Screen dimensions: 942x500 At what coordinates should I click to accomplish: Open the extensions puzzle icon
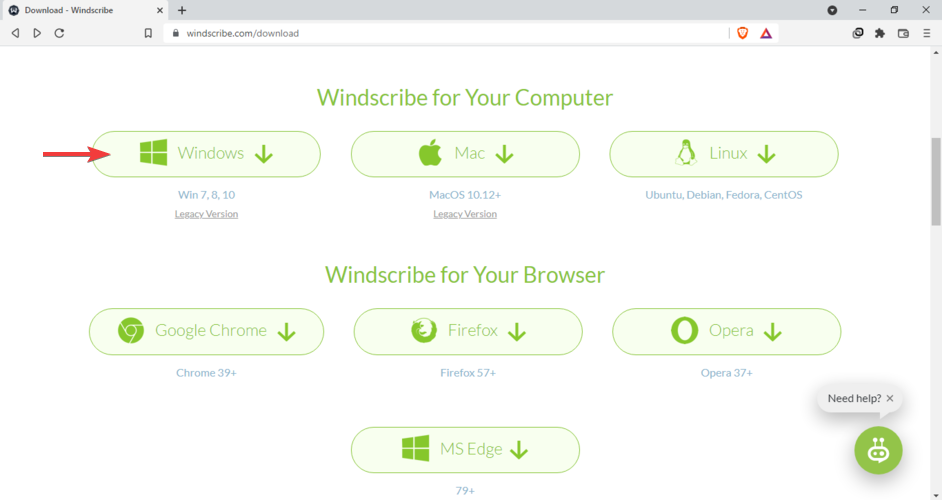tap(880, 33)
